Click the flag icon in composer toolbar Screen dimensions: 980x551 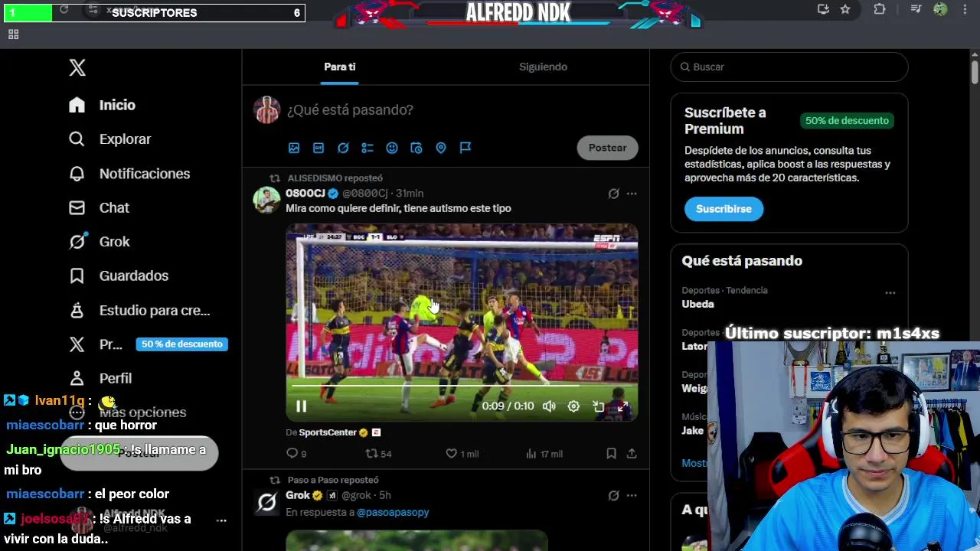click(x=465, y=148)
